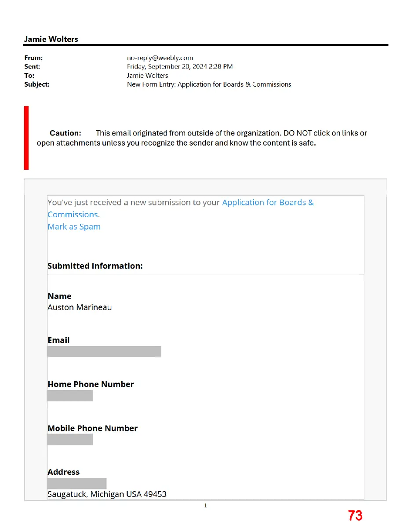Image resolution: width=411 pixels, height=532 pixels.
Task: Click the red page number 73
Action: [x=355, y=515]
